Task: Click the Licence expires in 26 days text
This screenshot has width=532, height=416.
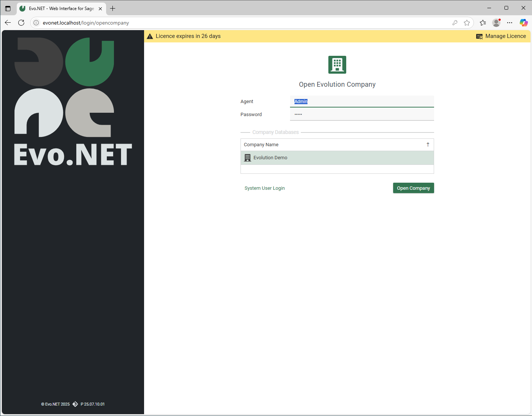Action: (x=188, y=36)
